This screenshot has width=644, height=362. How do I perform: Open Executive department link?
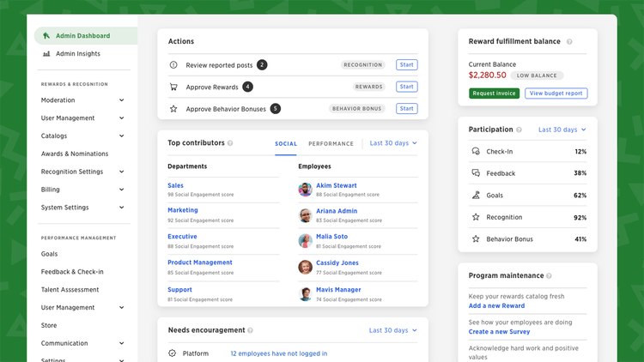(182, 237)
